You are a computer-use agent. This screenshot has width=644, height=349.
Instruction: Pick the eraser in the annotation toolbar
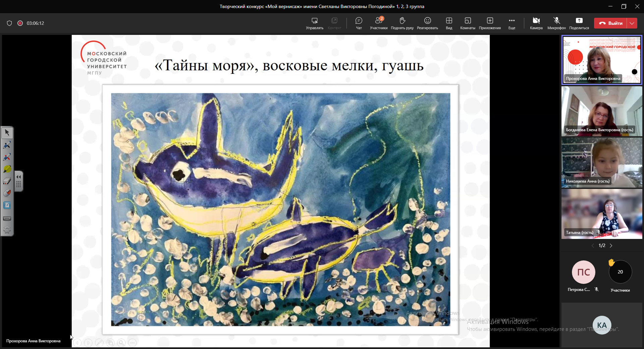click(x=7, y=181)
